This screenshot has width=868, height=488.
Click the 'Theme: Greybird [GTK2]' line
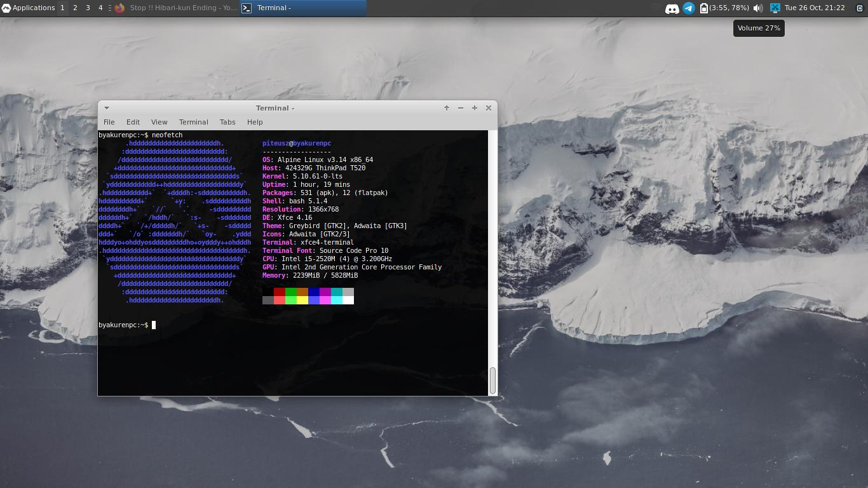[x=335, y=226]
